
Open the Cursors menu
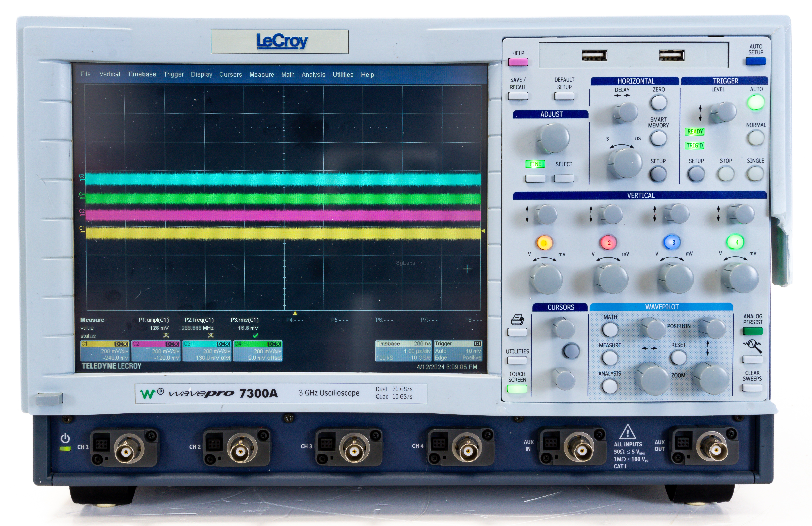[231, 74]
